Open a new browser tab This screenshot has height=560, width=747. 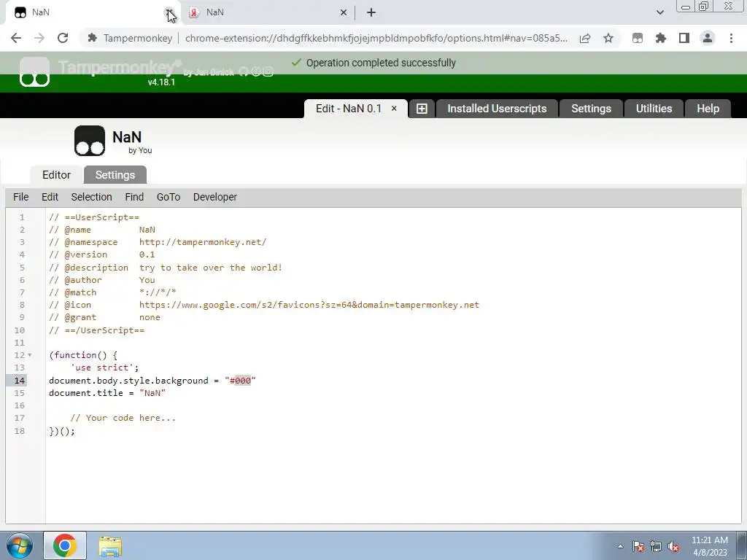371,12
